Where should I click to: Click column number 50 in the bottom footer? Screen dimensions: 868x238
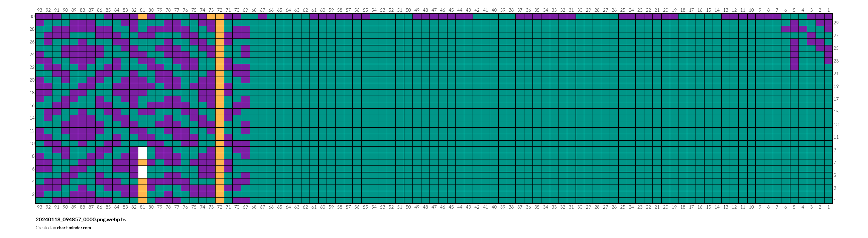coord(408,207)
